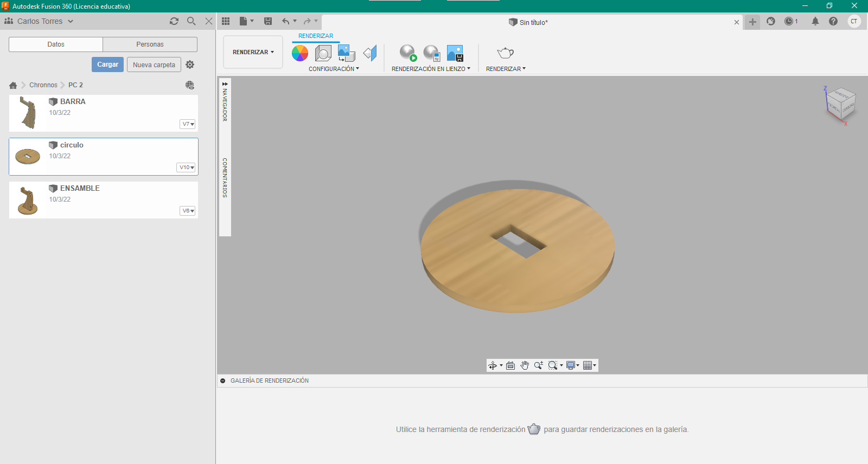This screenshot has height=464, width=868.
Task: Open data panel settings gear
Action: tap(190, 65)
